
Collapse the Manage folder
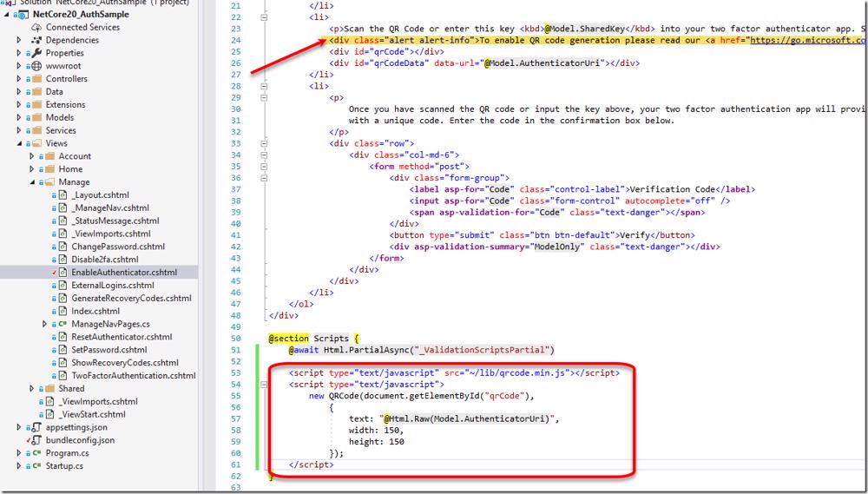[32, 182]
